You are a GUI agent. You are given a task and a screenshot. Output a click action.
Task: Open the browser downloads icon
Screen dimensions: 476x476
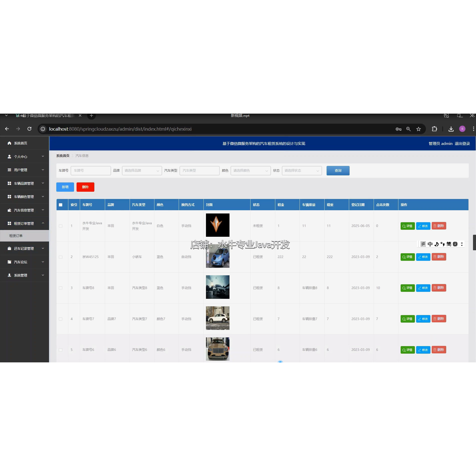pyautogui.click(x=451, y=129)
